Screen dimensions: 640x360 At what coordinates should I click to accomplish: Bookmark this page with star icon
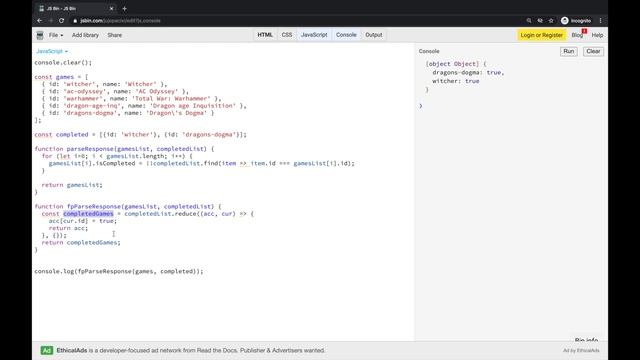click(x=551, y=20)
